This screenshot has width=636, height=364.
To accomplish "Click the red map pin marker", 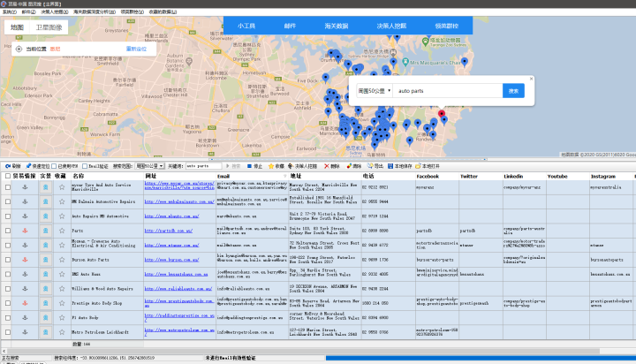I will (442, 114).
